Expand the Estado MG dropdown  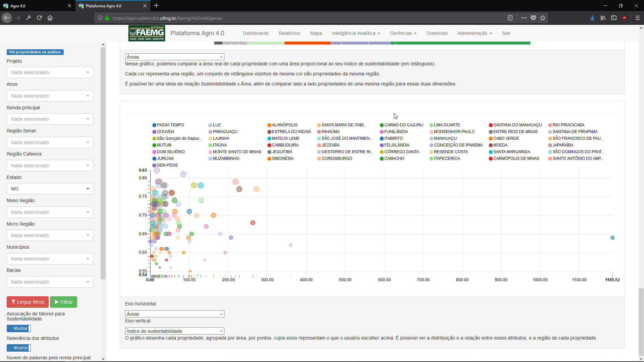coord(50,189)
